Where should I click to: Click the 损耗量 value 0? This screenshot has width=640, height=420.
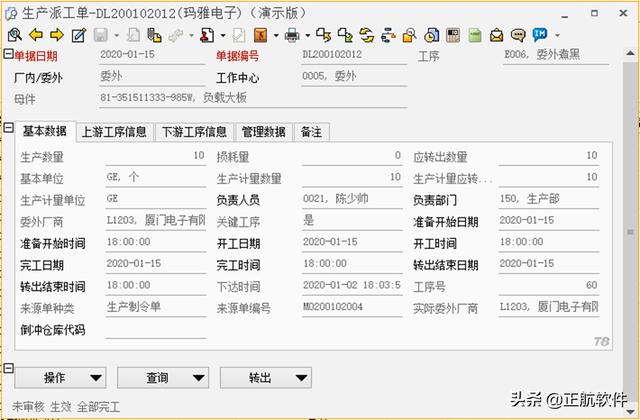pos(352,156)
